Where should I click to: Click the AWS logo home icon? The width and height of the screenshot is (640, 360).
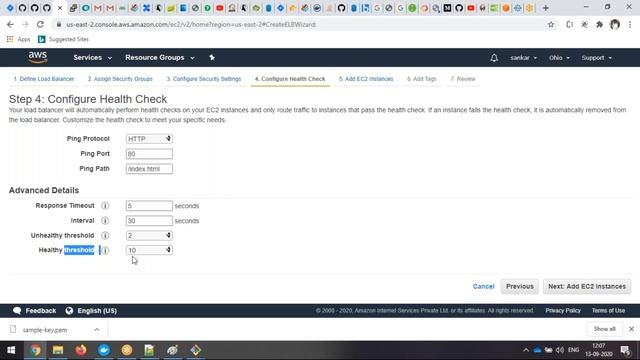click(38, 58)
